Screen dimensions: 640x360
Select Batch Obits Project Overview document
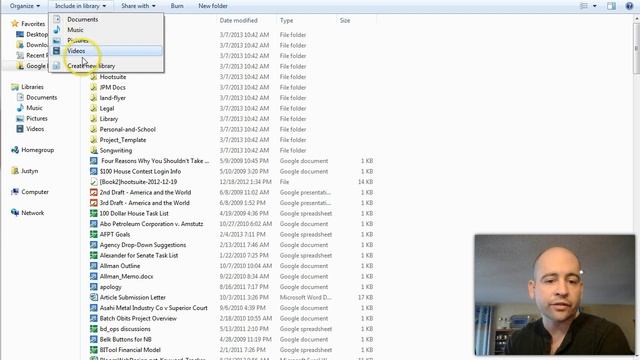point(138,318)
